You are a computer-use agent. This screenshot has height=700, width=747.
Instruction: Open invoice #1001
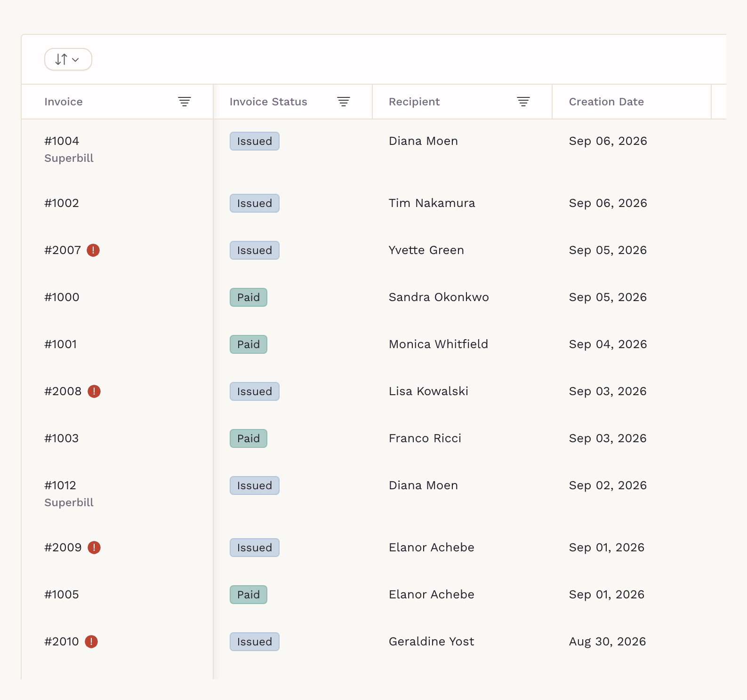[x=61, y=344]
